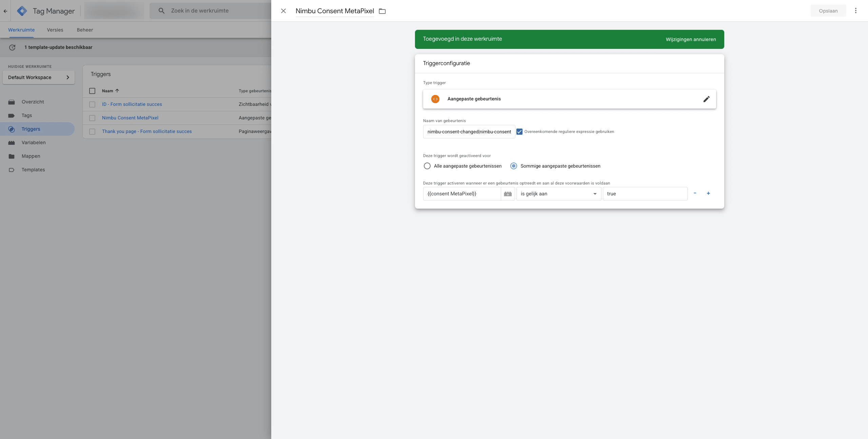Screen dimensions: 868x439
Task: Open the Overzicht section in the sidebar
Action: pyautogui.click(x=33, y=102)
